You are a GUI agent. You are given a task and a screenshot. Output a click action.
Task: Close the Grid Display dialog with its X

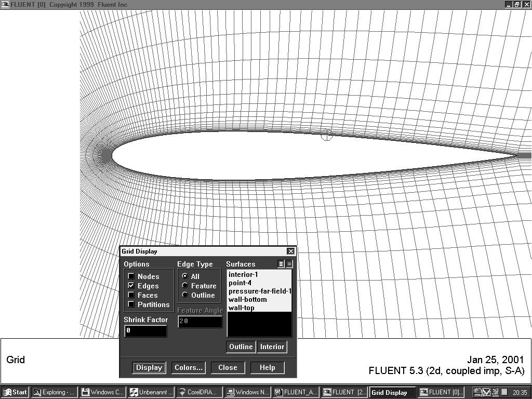291,251
